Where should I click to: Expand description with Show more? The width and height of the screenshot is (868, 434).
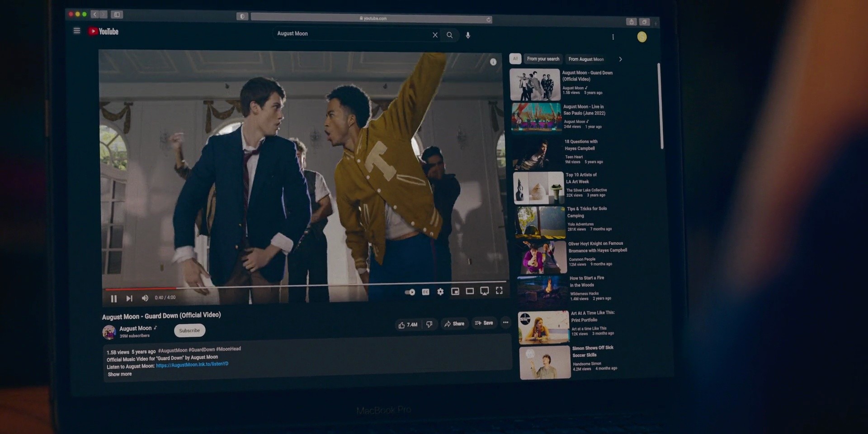click(120, 374)
